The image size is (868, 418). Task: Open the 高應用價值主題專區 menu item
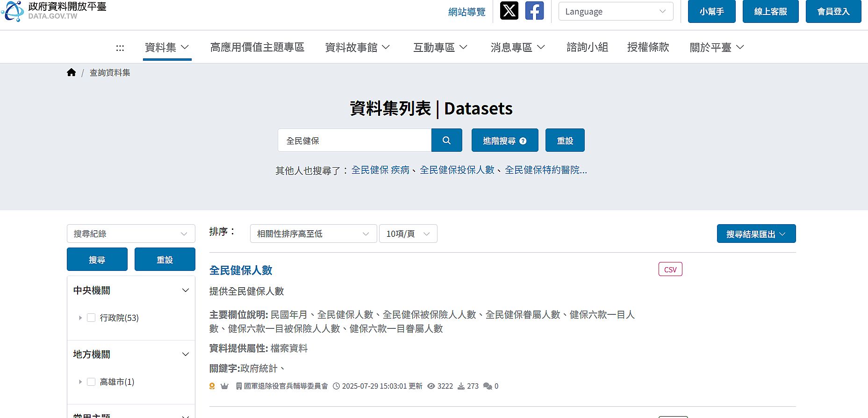coord(257,47)
